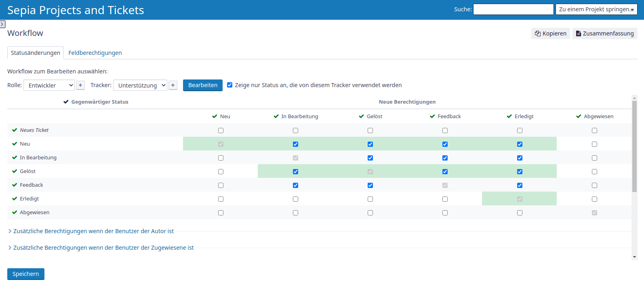Open the Zusammenfassung summary link
The width and height of the screenshot is (644, 286).
tap(604, 33)
